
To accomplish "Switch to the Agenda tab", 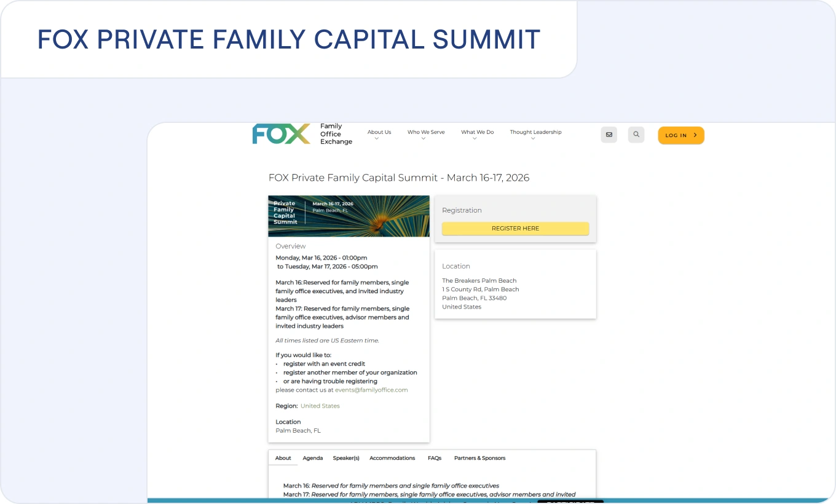I will 313,458.
